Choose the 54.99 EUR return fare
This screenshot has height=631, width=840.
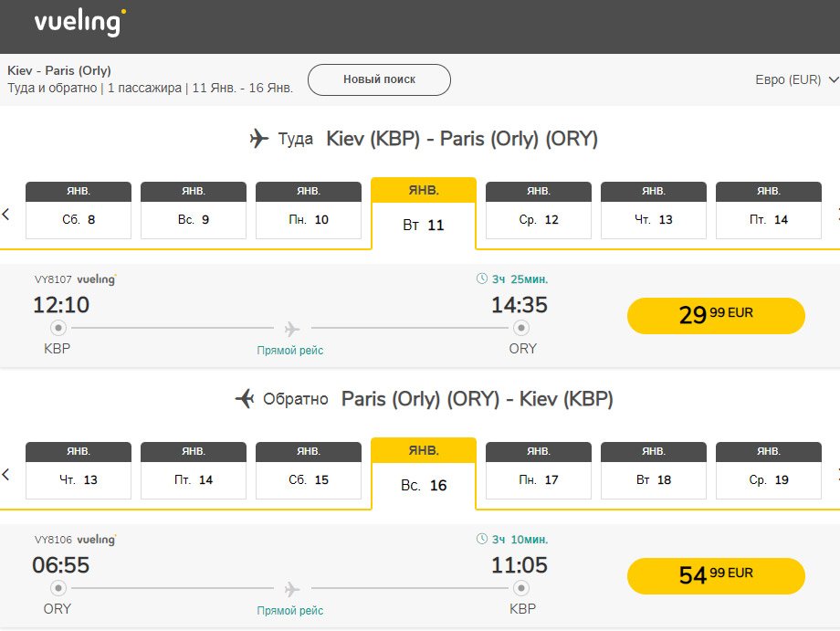[716, 576]
